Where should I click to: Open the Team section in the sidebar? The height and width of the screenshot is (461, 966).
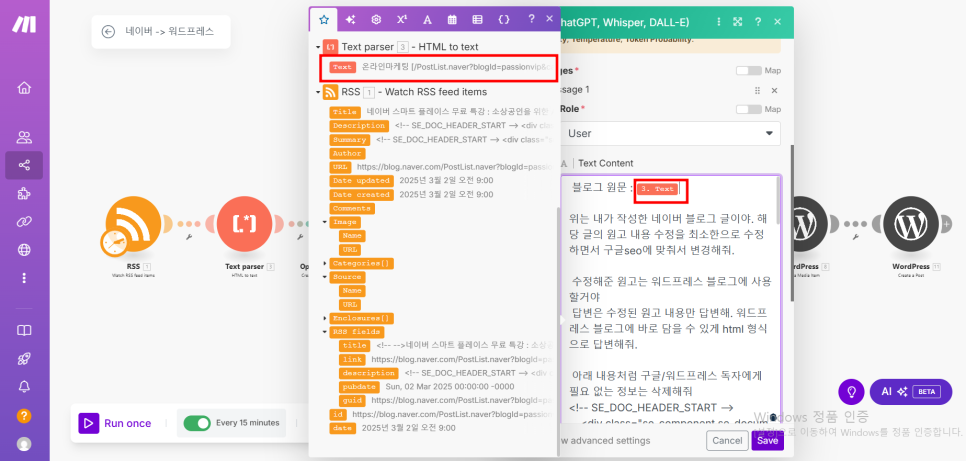pyautogui.click(x=24, y=137)
